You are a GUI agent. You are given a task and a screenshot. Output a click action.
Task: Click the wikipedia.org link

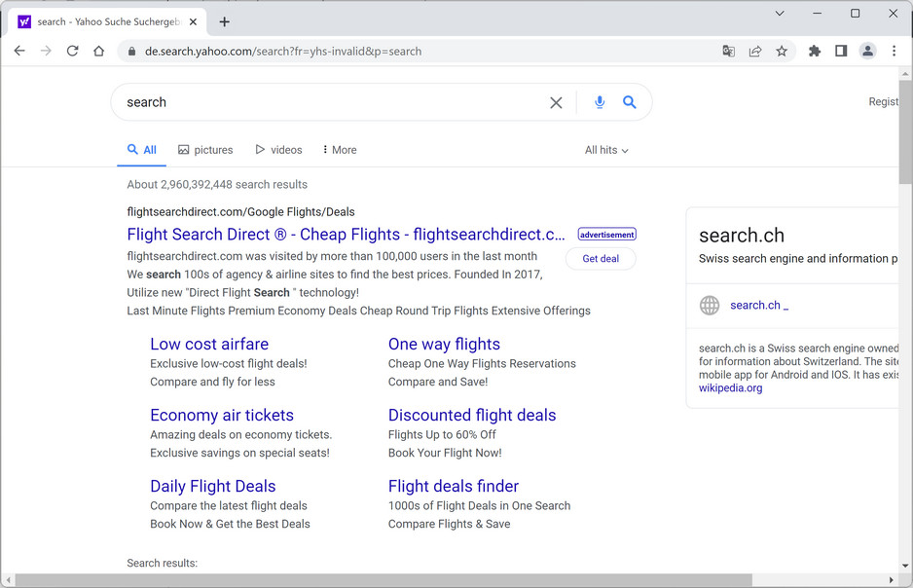coord(730,388)
